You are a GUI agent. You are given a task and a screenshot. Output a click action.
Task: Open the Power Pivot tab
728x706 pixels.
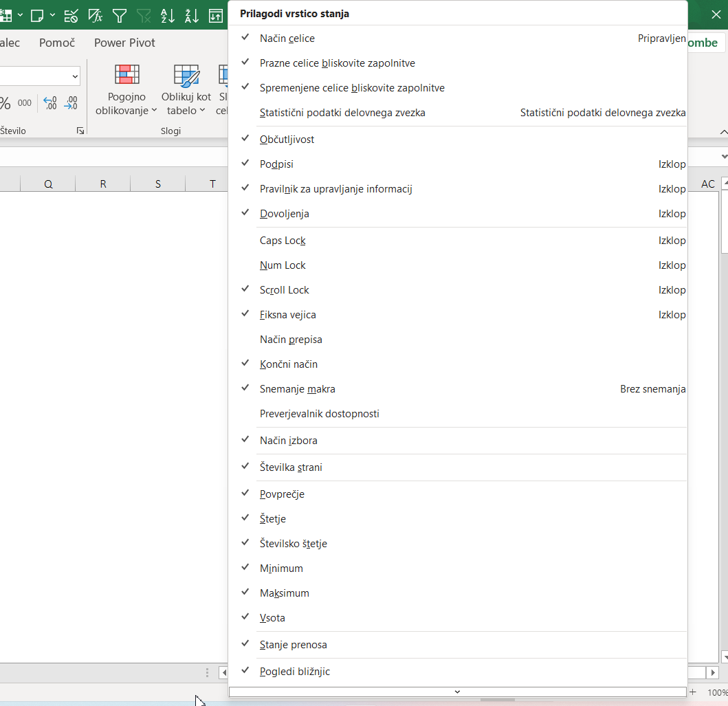pyautogui.click(x=124, y=43)
